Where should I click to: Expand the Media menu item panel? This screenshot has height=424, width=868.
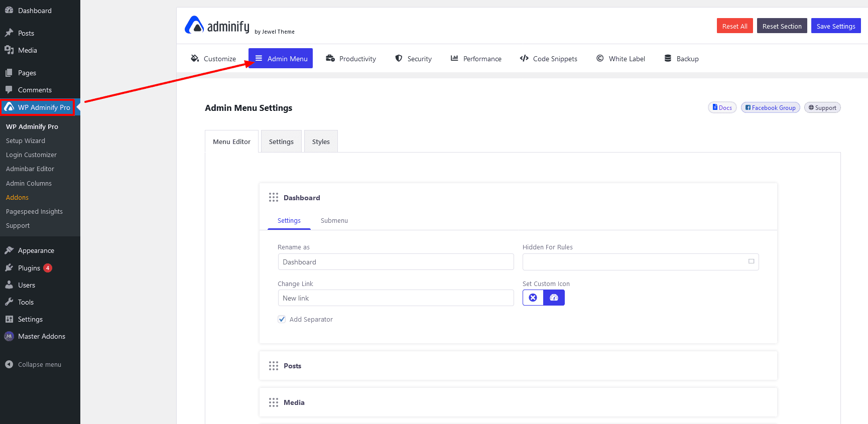tap(518, 402)
